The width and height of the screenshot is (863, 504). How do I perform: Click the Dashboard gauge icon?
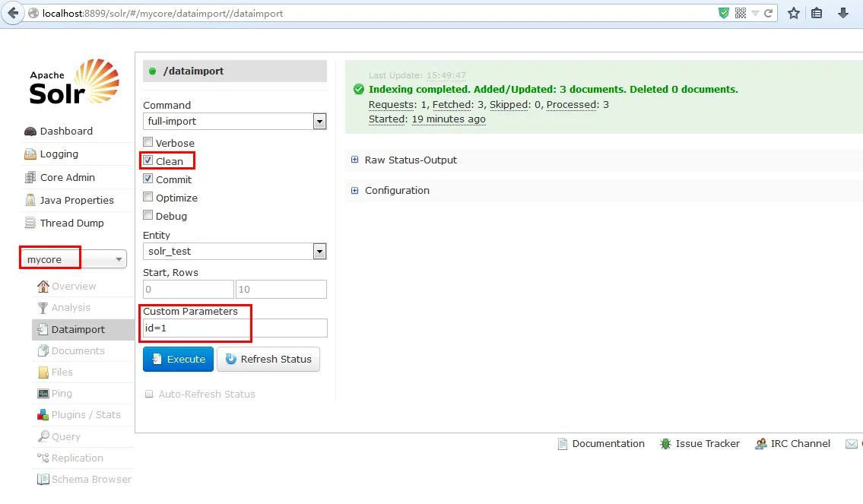pos(30,131)
